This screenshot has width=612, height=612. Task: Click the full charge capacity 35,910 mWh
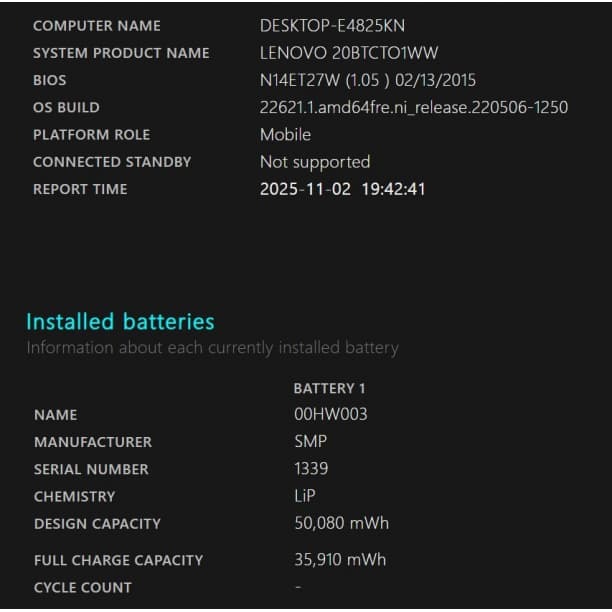(x=340, y=560)
